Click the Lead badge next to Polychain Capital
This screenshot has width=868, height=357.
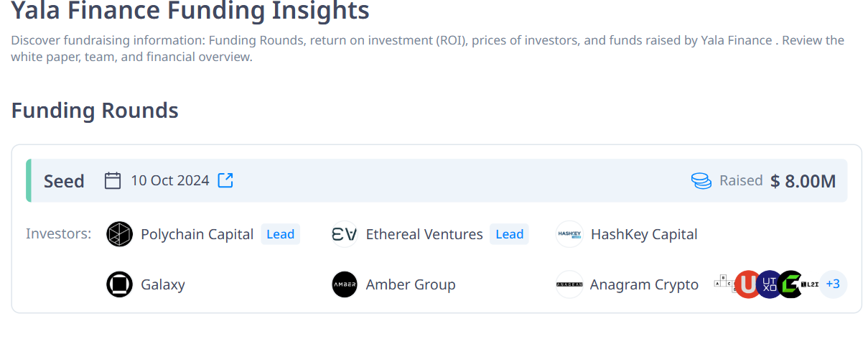(x=280, y=234)
